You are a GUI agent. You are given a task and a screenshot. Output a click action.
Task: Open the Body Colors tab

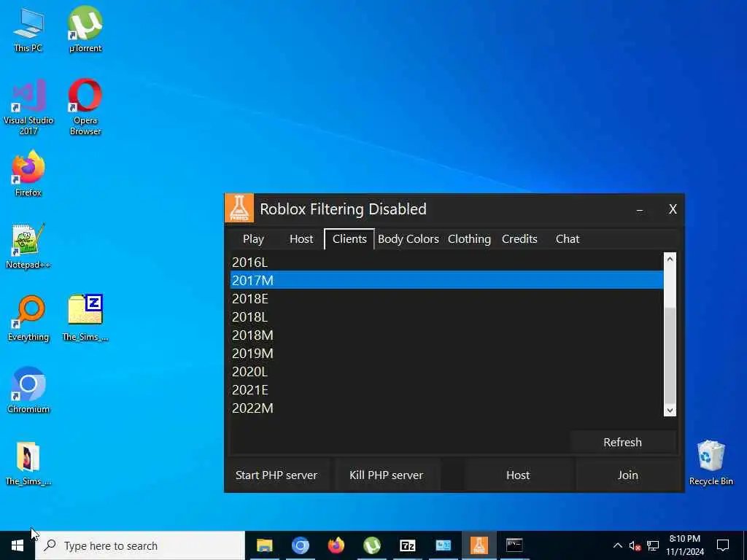pos(409,239)
